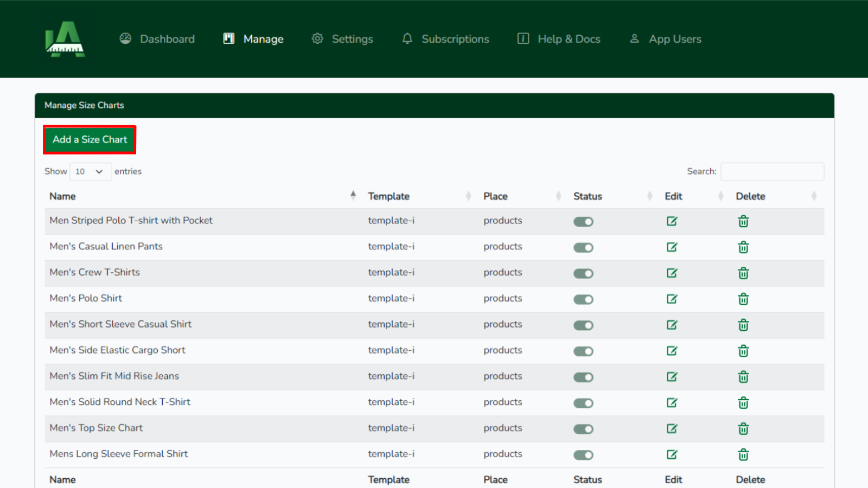Viewport: 868px width, 488px height.
Task: Click the app logo with ruler
Action: click(65, 39)
